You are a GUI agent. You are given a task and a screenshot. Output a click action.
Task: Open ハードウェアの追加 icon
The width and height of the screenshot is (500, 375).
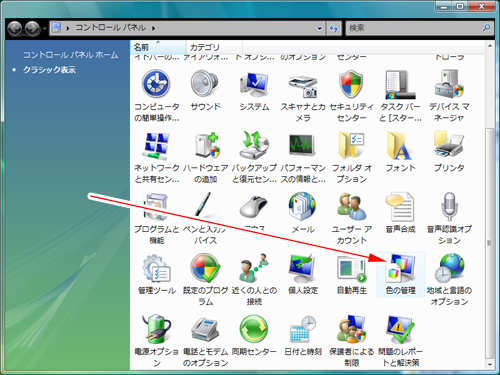click(x=206, y=146)
